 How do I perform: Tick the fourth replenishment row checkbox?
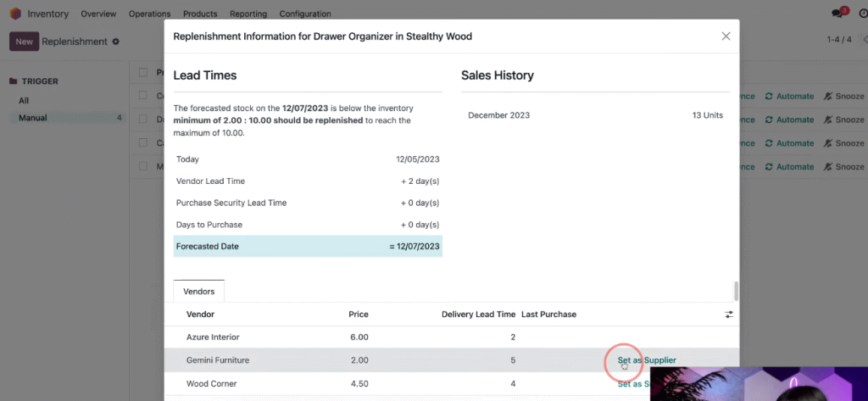[x=143, y=166]
